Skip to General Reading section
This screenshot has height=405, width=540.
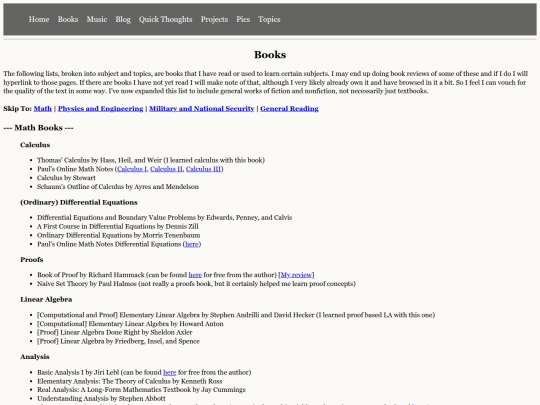point(289,108)
